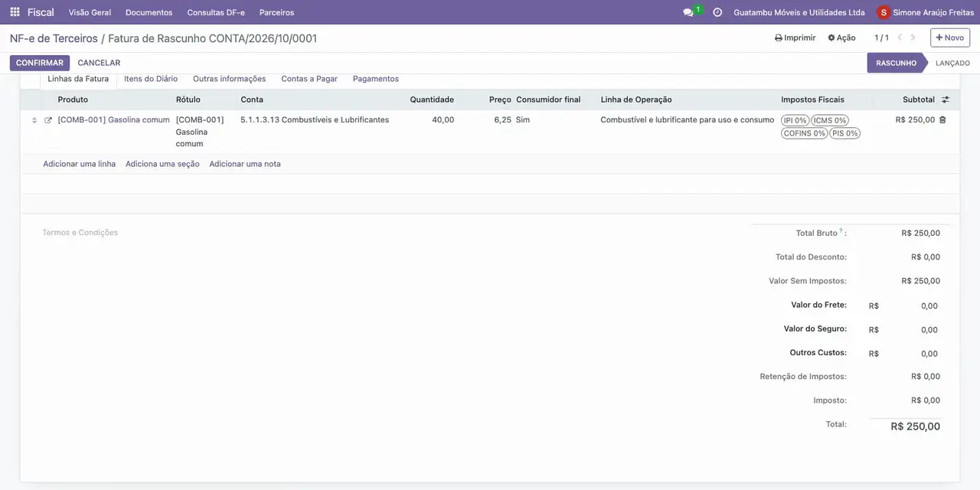This screenshot has height=490, width=980.
Task: Open the Contas a Pagar tab
Action: 309,79
